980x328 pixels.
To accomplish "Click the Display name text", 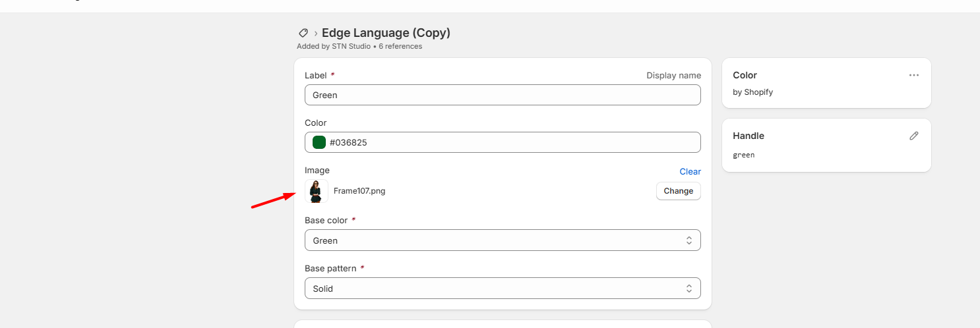I will (x=674, y=75).
